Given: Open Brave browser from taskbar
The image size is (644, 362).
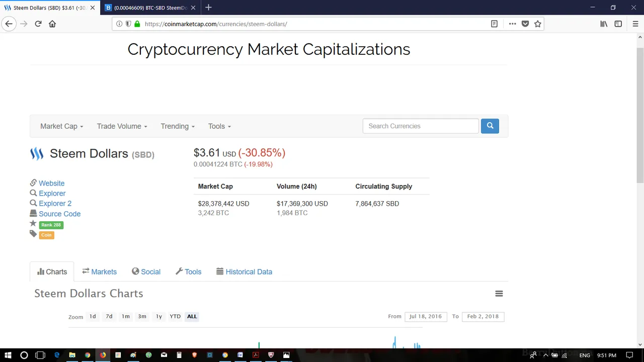Looking at the screenshot, I should click(194, 355).
